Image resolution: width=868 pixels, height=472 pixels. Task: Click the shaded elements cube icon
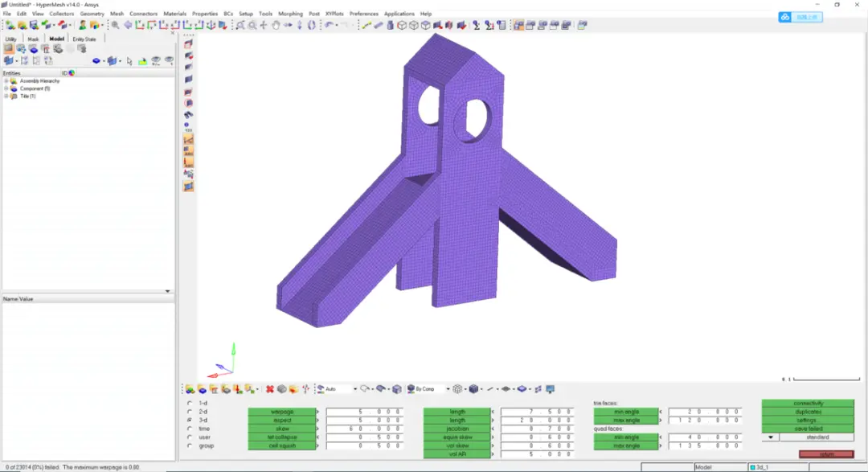(473, 389)
